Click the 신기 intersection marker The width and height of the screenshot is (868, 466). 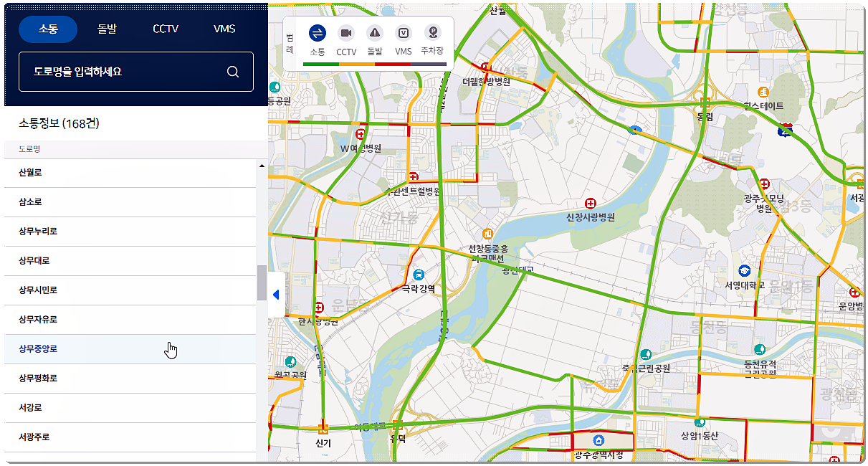click(323, 429)
